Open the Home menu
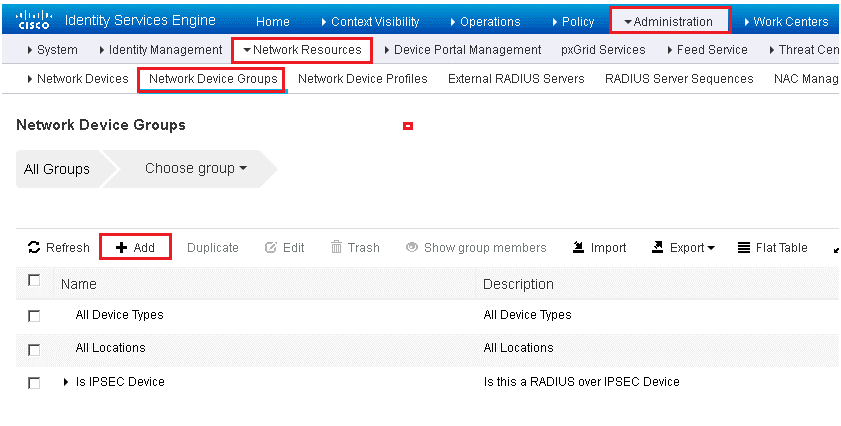 (x=272, y=21)
